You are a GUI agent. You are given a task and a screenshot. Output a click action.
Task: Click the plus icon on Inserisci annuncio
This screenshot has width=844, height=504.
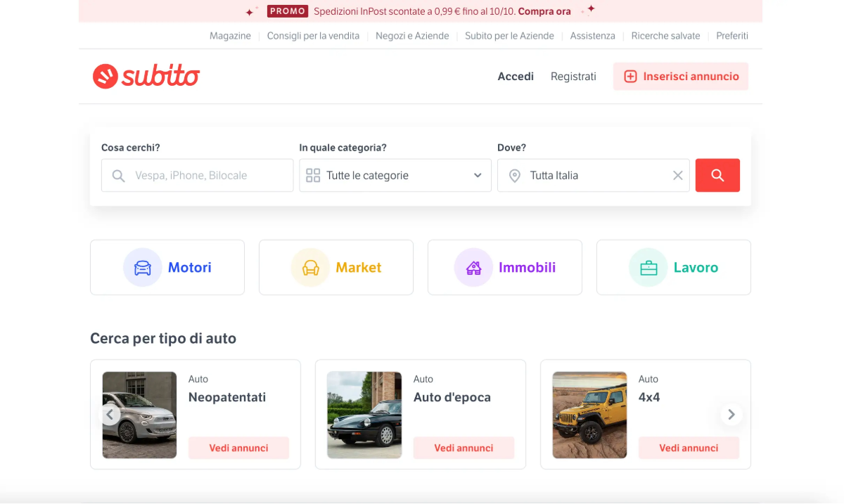[631, 77]
